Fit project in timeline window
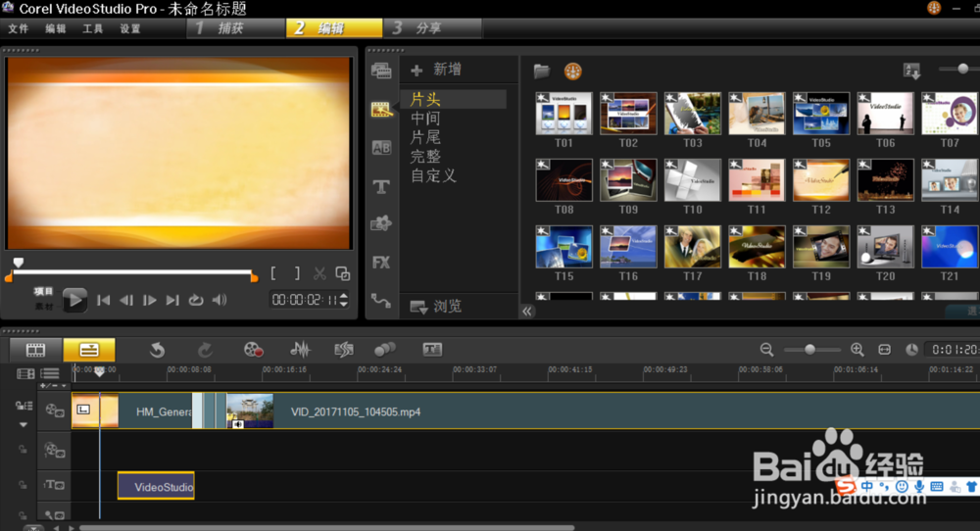The image size is (980, 531). pyautogui.click(x=884, y=350)
